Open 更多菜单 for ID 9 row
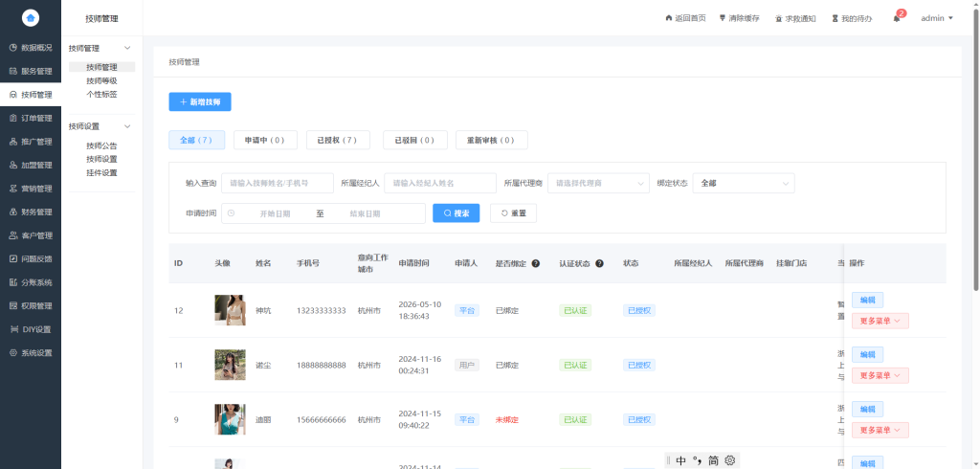 pos(880,430)
